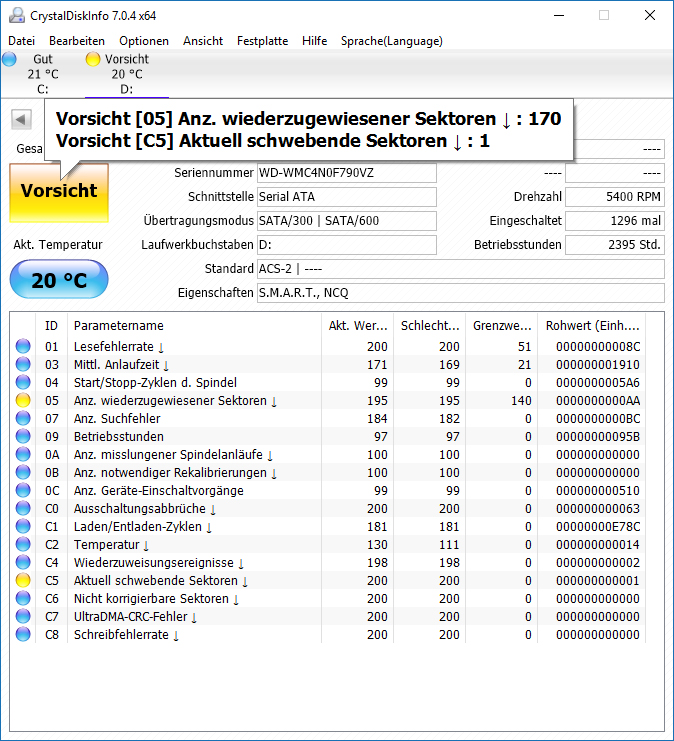The image size is (674, 741).
Task: Click the blue Gut status orb
Action: pyautogui.click(x=9, y=59)
